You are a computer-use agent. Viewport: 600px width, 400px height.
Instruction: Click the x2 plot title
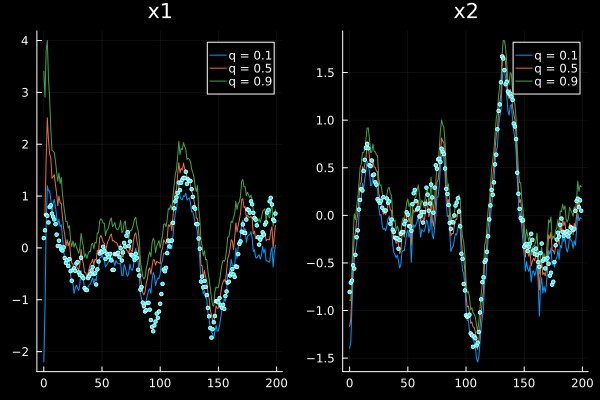465,13
